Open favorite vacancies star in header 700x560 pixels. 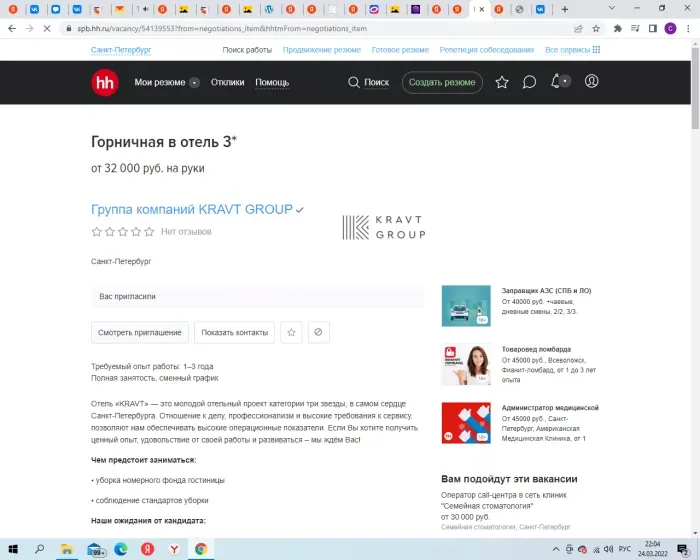[502, 82]
